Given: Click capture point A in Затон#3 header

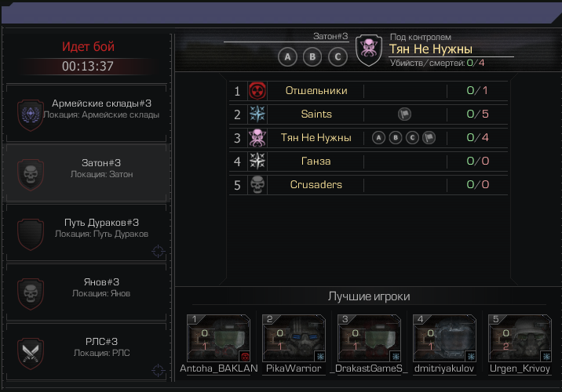Looking at the screenshot, I should (287, 56).
